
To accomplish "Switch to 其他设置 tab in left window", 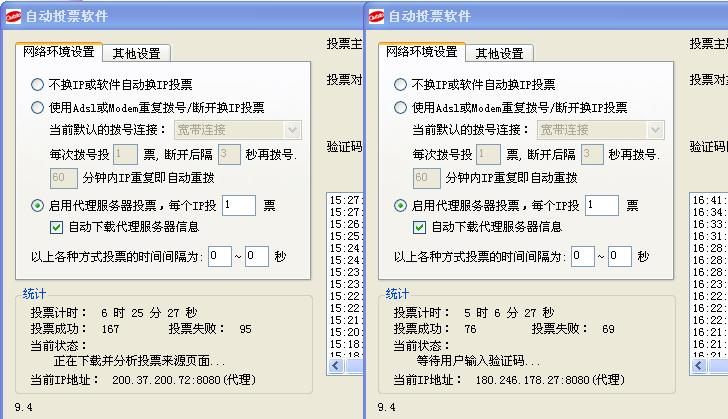I will click(136, 53).
